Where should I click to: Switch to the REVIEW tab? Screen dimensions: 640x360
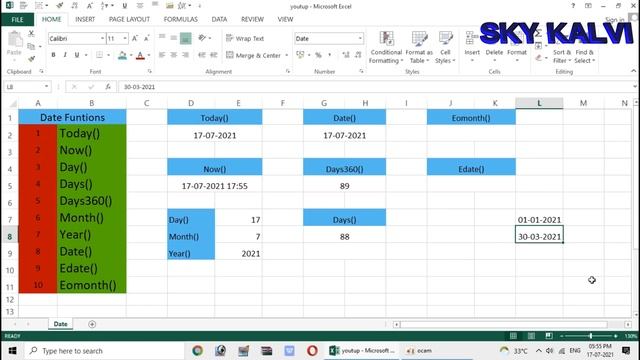pos(252,19)
